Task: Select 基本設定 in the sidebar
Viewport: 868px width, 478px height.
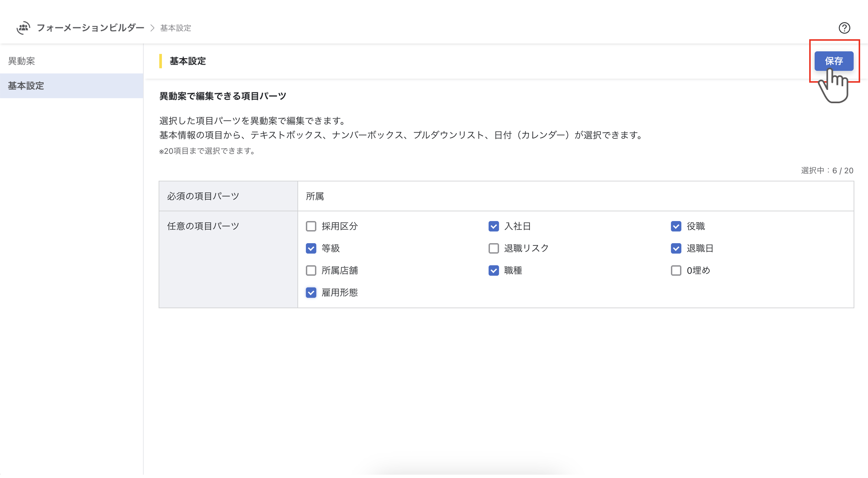Action: tap(26, 86)
